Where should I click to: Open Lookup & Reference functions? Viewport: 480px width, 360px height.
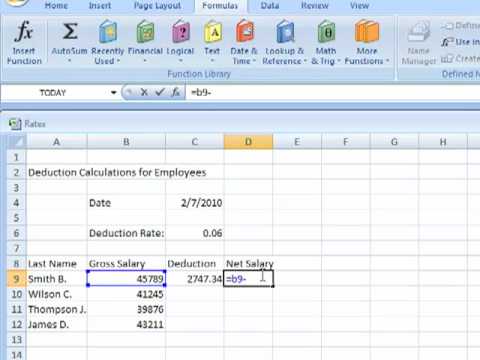(284, 42)
